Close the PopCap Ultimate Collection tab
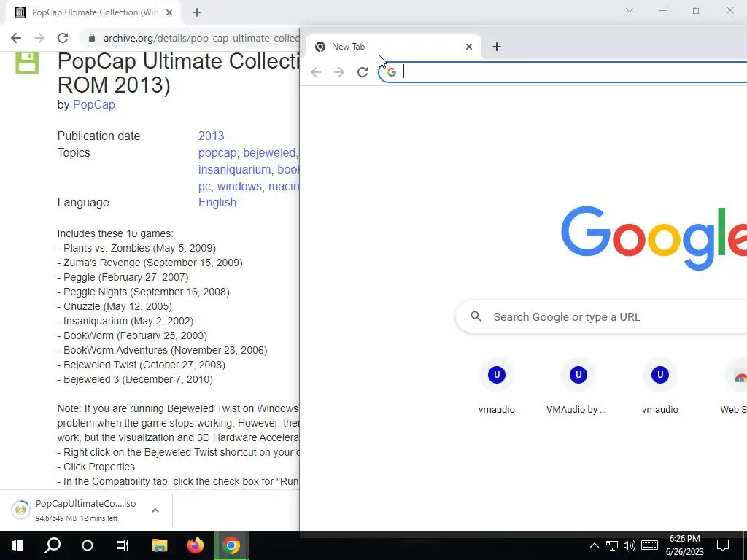 click(x=169, y=12)
